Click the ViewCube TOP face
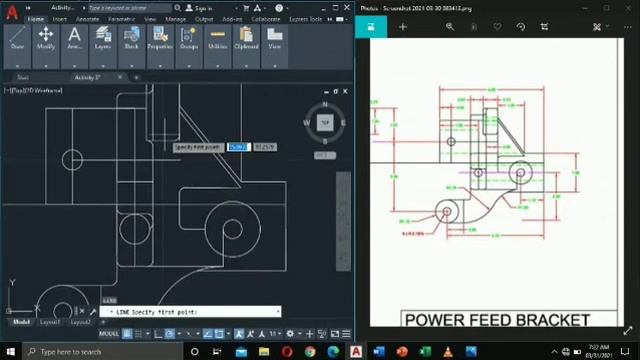This screenshot has width=640, height=360. tap(325, 122)
